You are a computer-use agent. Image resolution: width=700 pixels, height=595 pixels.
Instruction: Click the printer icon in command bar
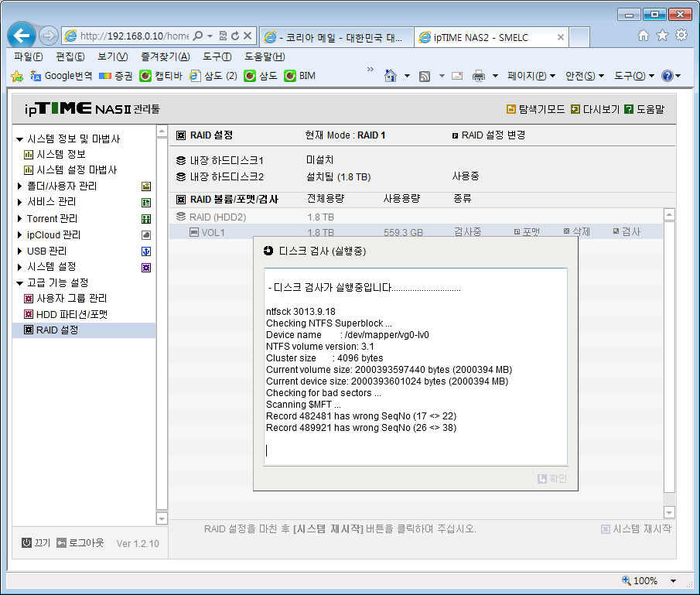point(479,76)
